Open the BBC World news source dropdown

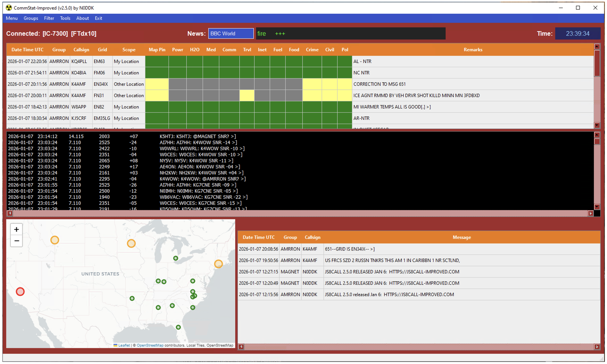click(230, 34)
